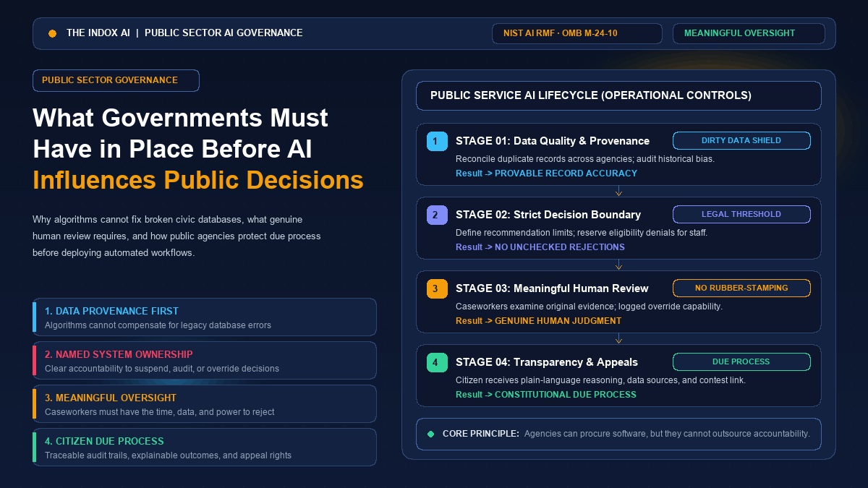This screenshot has height=488, width=868.
Task: Click the paragraph about broken civic databases
Action: tap(176, 236)
